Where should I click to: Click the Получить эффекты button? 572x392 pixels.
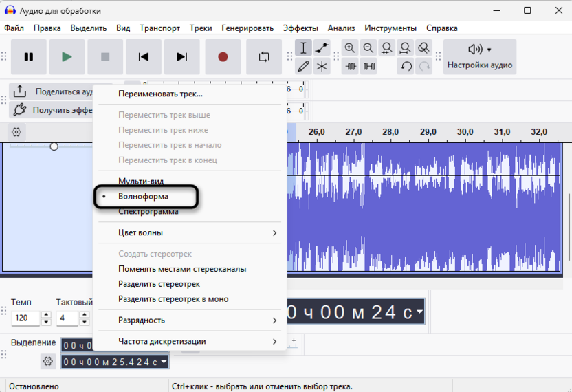(51, 109)
